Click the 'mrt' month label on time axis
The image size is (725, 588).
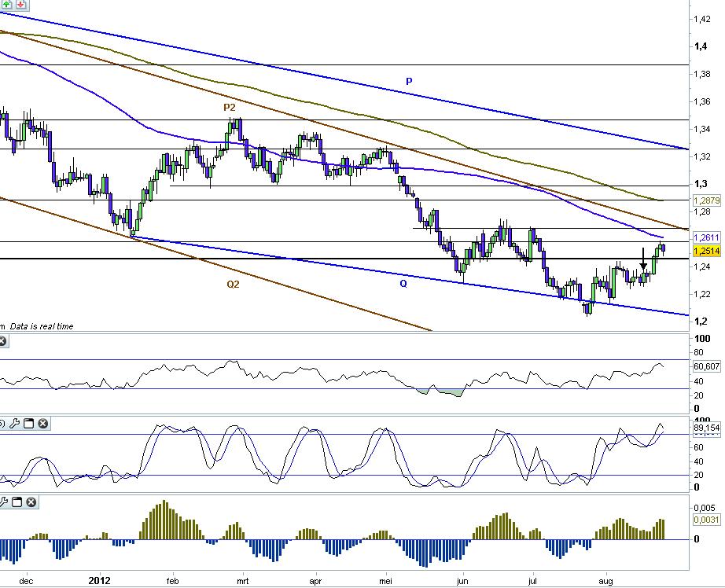[243, 581]
